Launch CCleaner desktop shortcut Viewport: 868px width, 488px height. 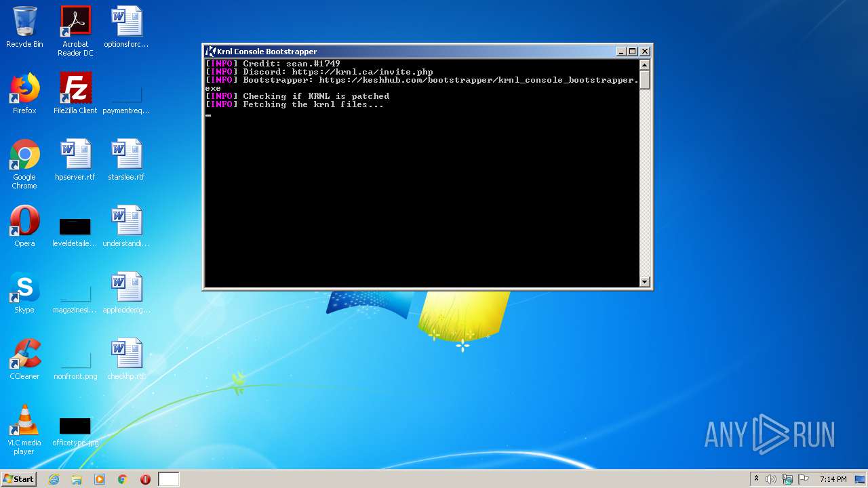[x=24, y=359]
